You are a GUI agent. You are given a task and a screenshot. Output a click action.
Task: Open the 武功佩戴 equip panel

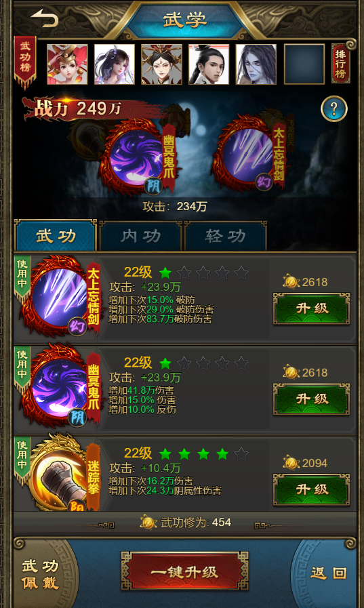pyautogui.click(x=40, y=574)
